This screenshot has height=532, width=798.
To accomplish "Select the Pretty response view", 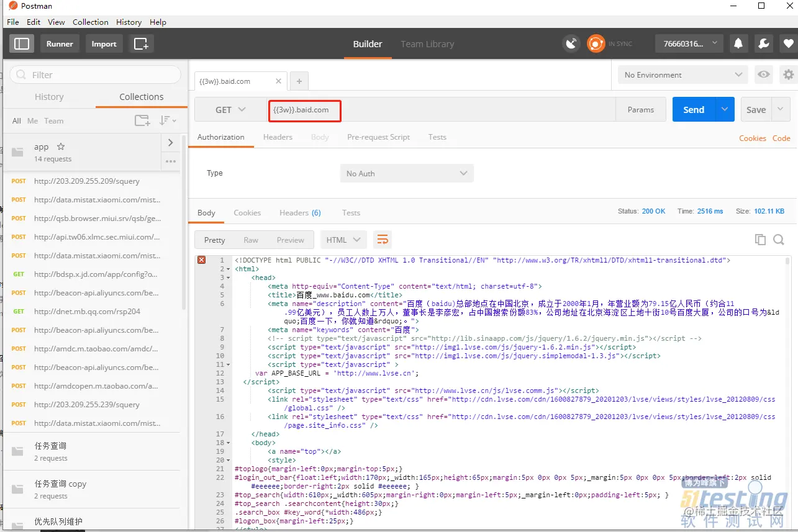I will (x=214, y=240).
